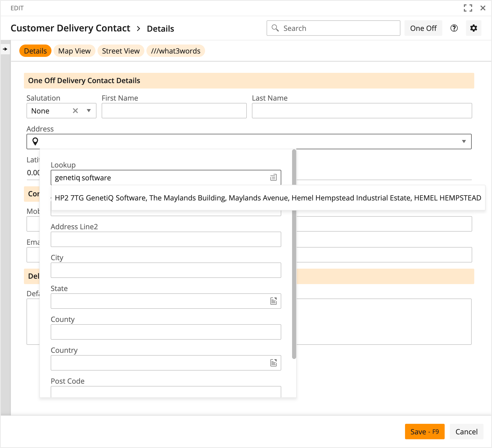Click the map pin icon in Address
This screenshot has width=492, height=448.
point(35,141)
